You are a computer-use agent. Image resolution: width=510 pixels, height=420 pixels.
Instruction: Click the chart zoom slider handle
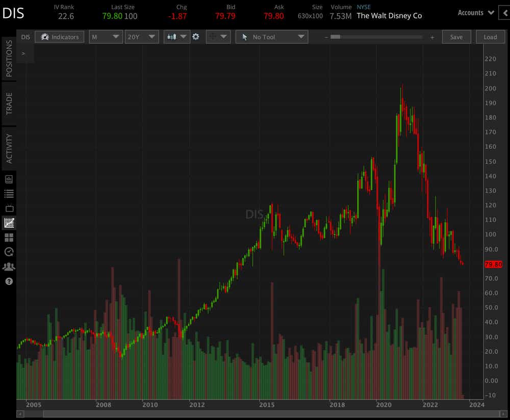(x=336, y=37)
